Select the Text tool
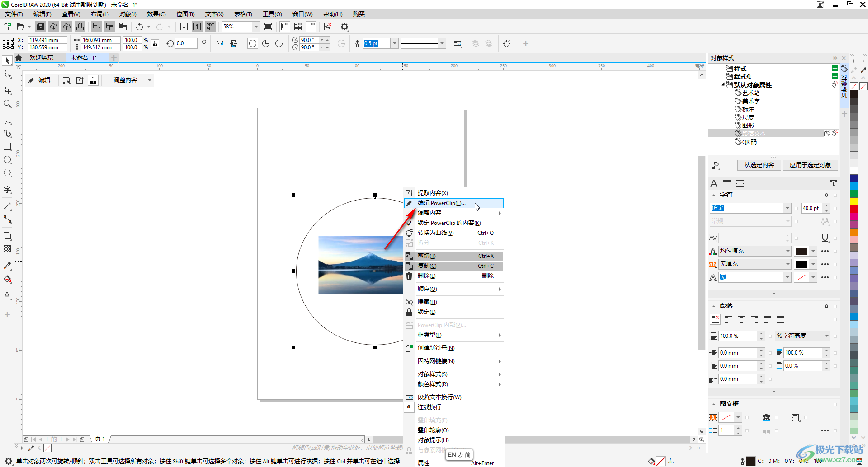This screenshot has width=868, height=467. (7, 189)
